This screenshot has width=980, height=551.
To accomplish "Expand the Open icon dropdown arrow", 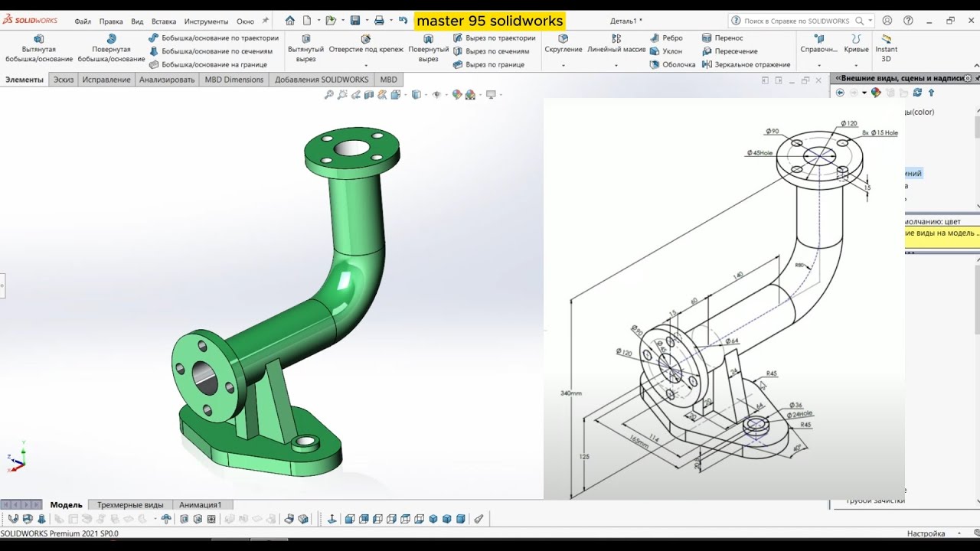I will [x=341, y=21].
